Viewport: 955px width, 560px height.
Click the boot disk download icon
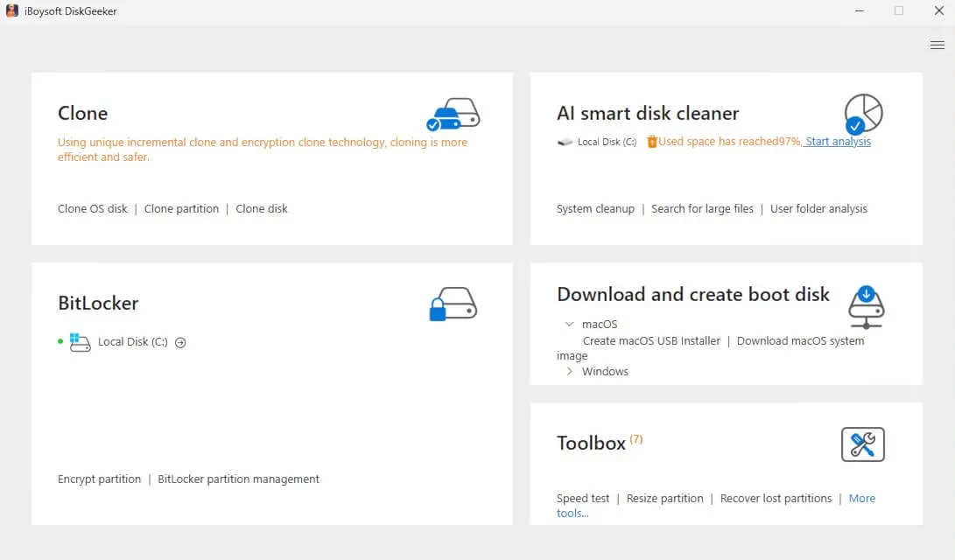[x=866, y=304]
